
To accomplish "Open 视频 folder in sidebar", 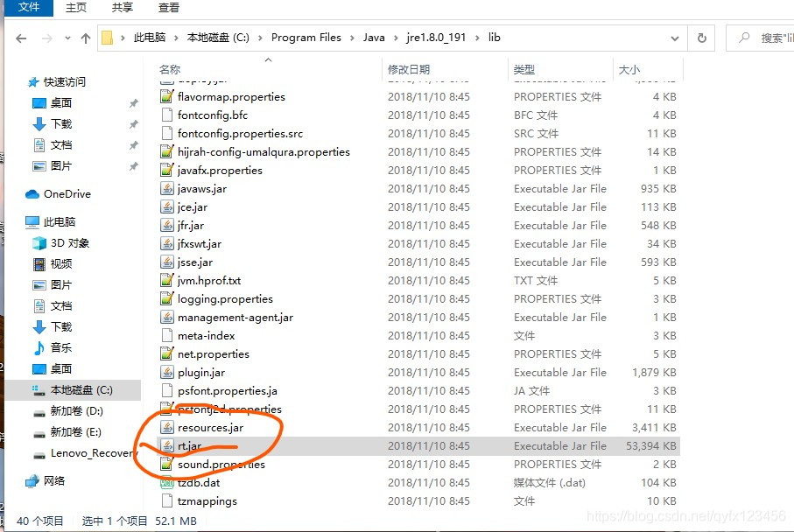I will pos(60,263).
